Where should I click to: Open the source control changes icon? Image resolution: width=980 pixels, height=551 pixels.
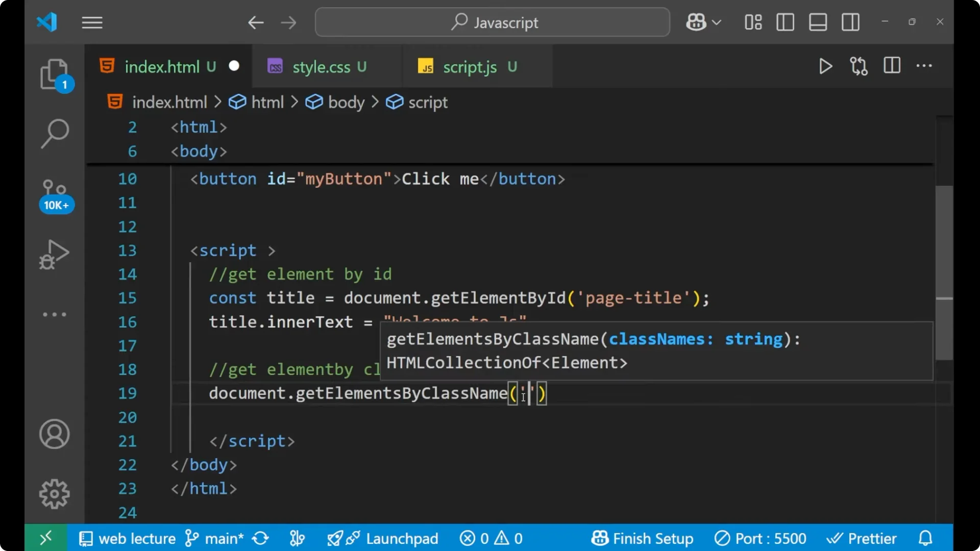[x=859, y=66]
